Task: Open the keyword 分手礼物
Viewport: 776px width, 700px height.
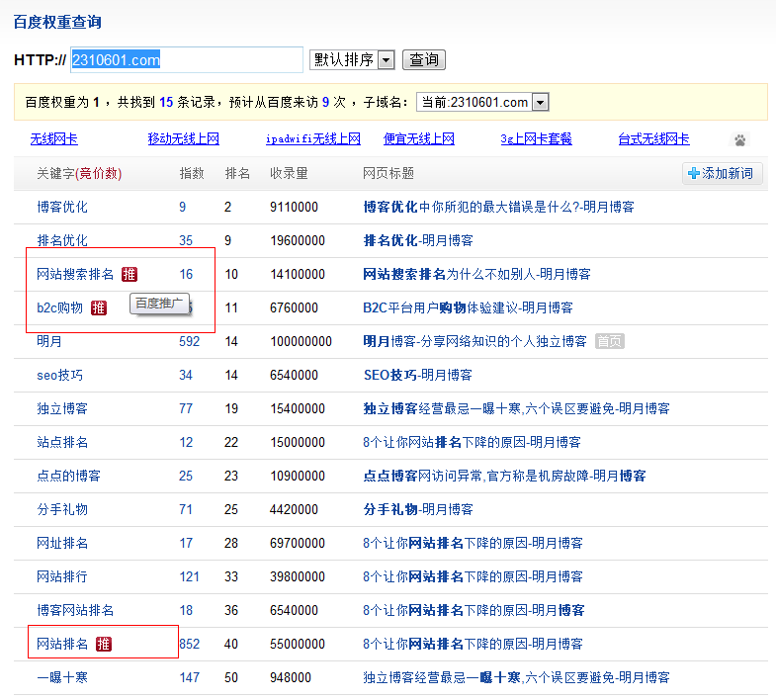Action: pos(62,509)
